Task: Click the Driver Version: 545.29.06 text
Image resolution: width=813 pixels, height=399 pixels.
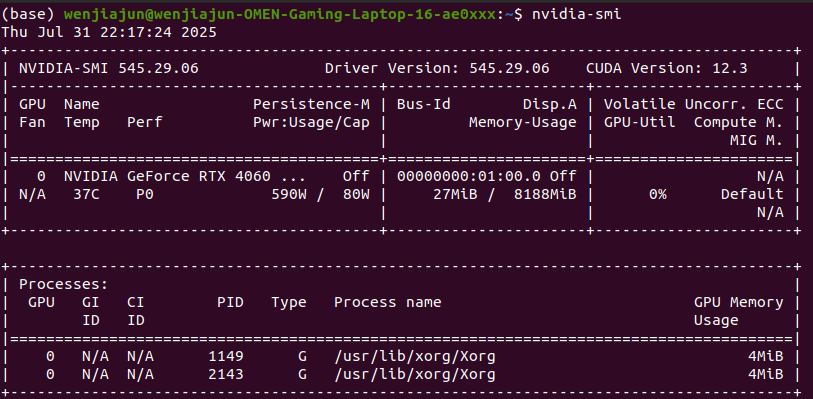Action: click(x=437, y=68)
